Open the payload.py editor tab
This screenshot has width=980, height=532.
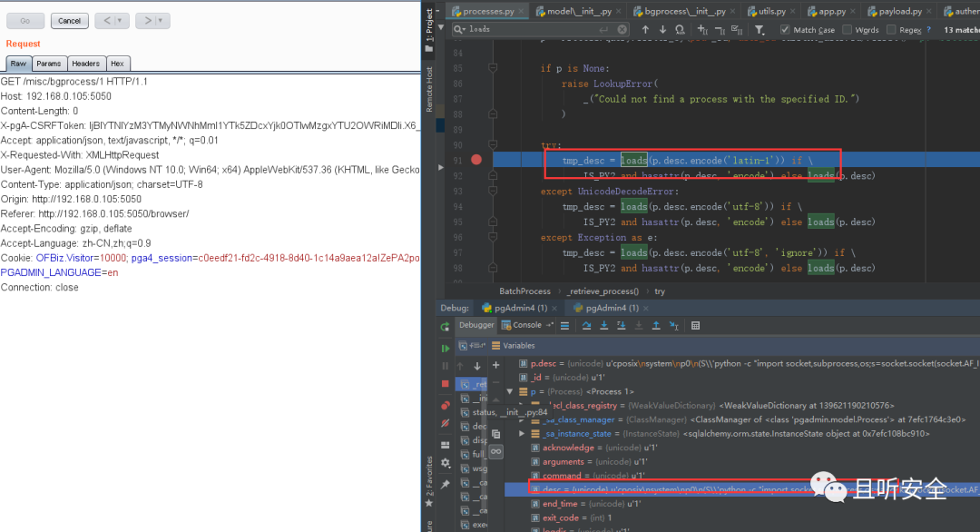pos(900,11)
